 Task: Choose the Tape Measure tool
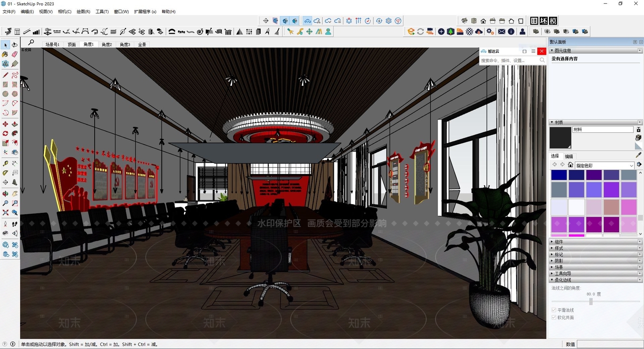coord(5,163)
